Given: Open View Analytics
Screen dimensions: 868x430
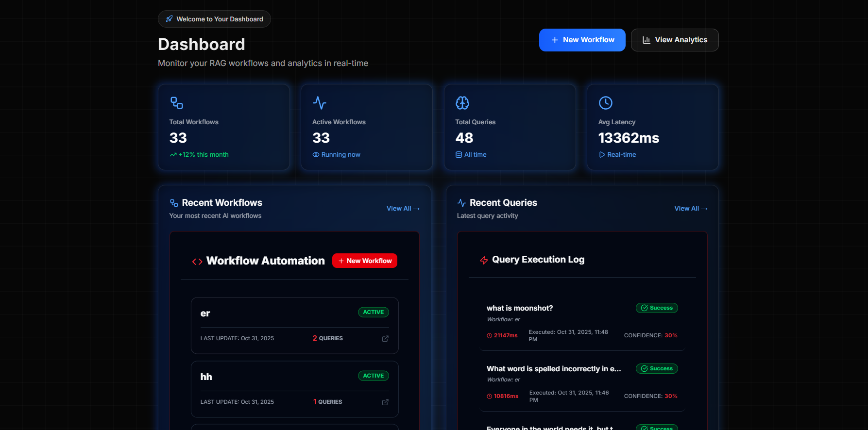Looking at the screenshot, I should [x=675, y=40].
